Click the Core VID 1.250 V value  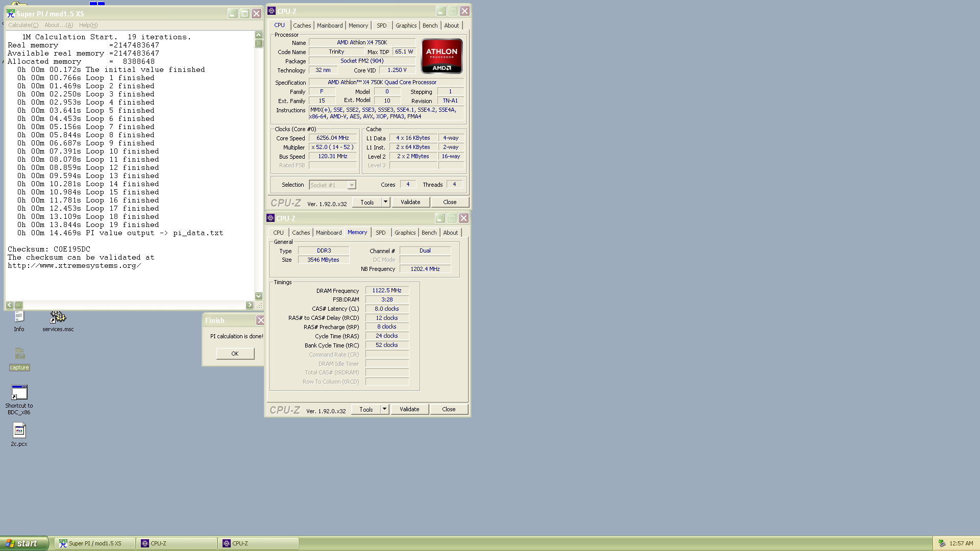[x=397, y=70]
